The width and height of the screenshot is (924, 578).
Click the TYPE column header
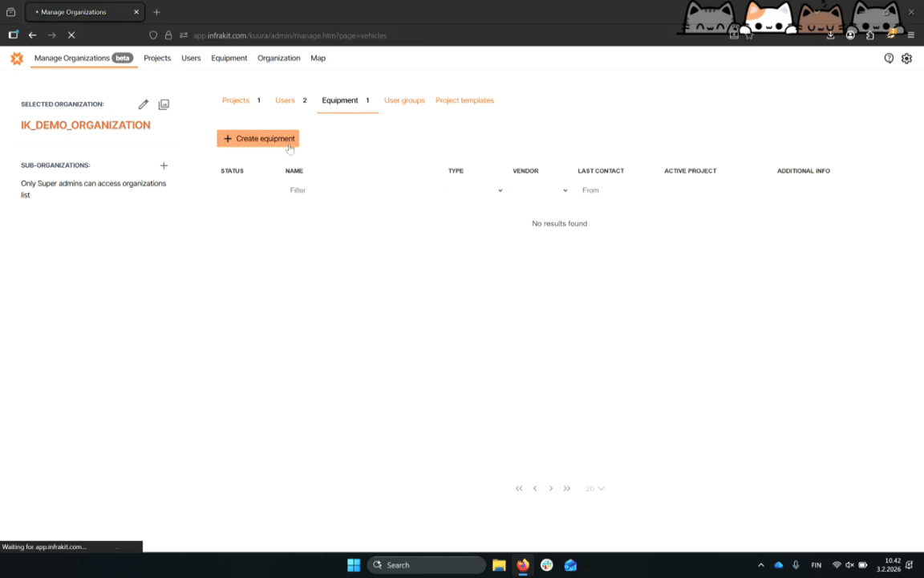(x=456, y=171)
